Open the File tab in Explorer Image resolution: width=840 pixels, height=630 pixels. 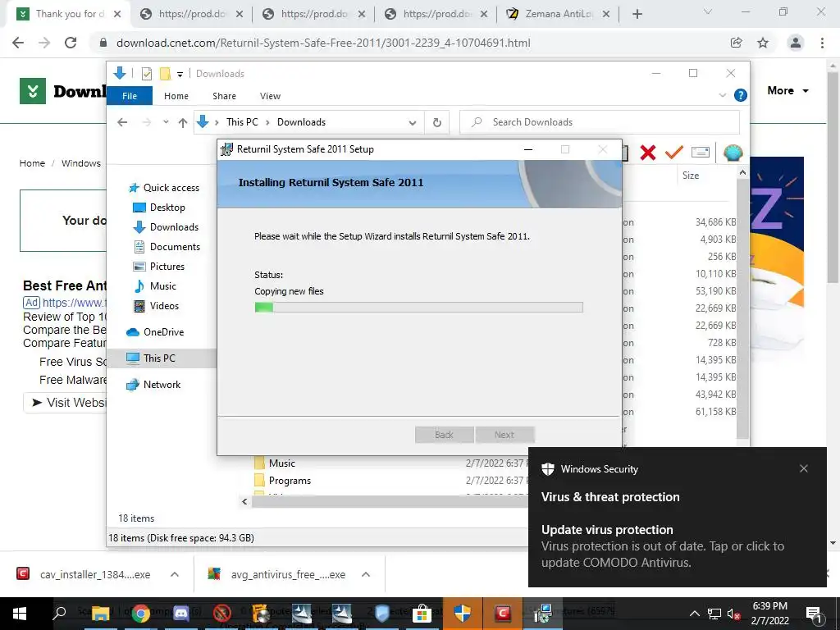(x=130, y=96)
